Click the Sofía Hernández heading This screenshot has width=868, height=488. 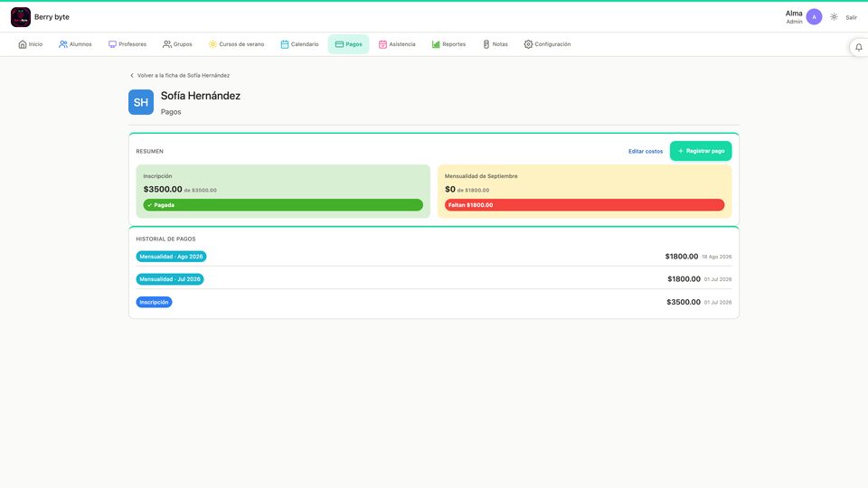[x=201, y=96]
